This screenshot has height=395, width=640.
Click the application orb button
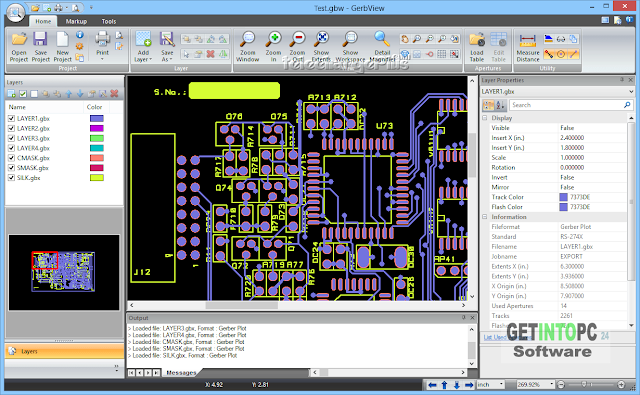[16, 13]
